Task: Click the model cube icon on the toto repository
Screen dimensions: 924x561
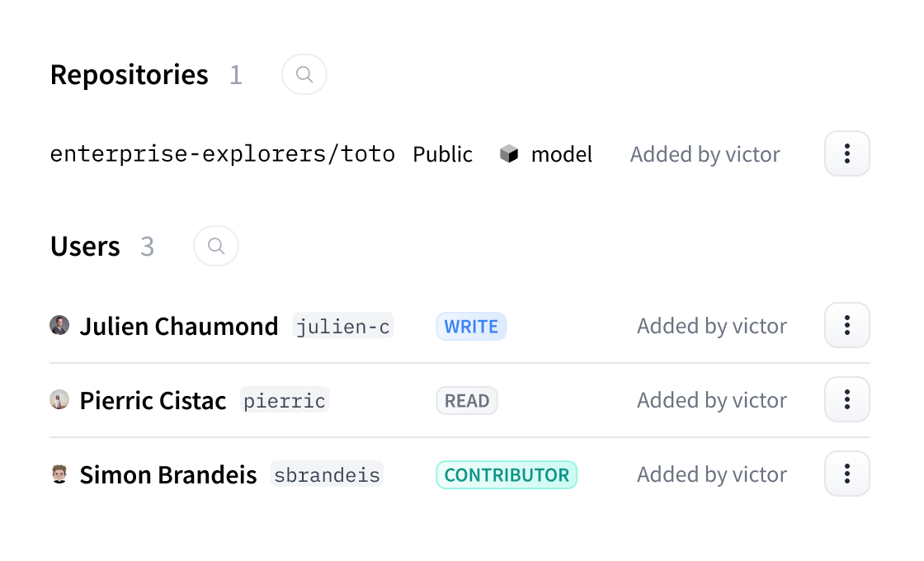Action: [510, 153]
